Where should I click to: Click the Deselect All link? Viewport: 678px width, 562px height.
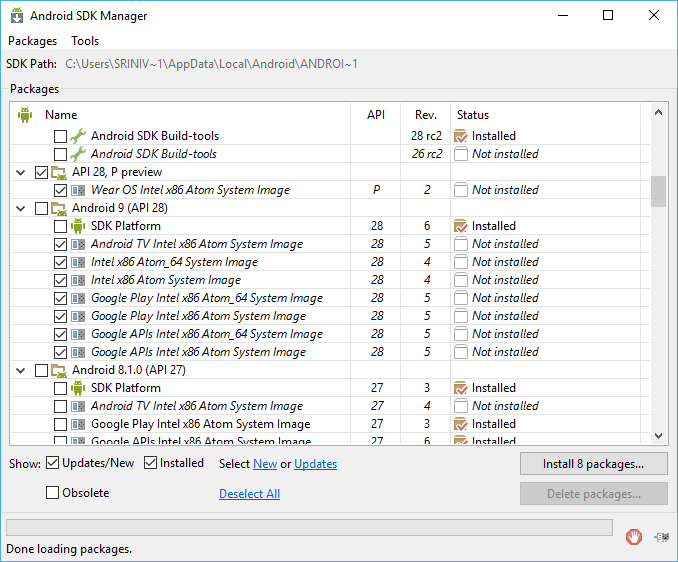(249, 494)
